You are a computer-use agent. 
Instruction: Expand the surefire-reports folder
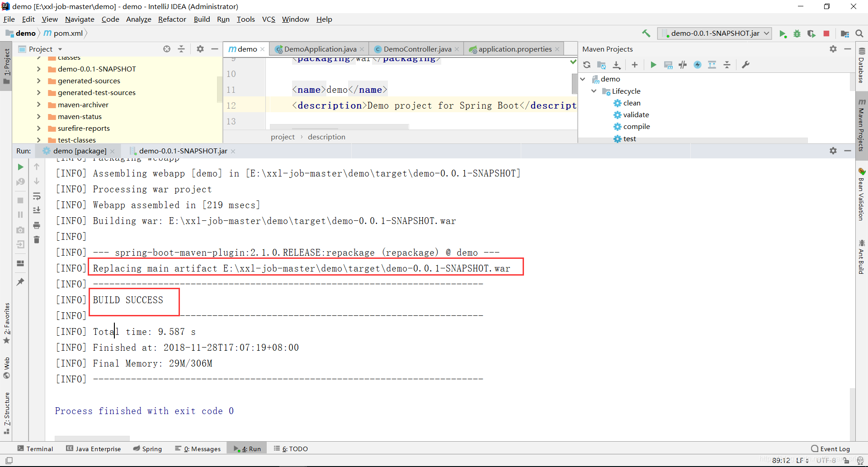(x=38, y=129)
